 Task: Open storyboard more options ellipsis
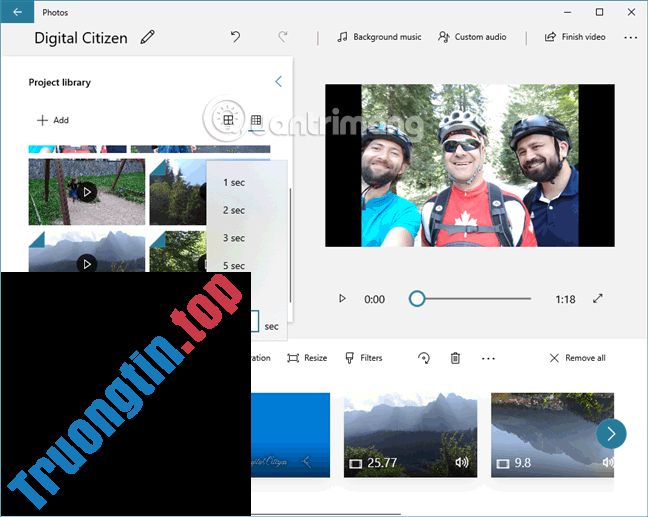(x=488, y=358)
